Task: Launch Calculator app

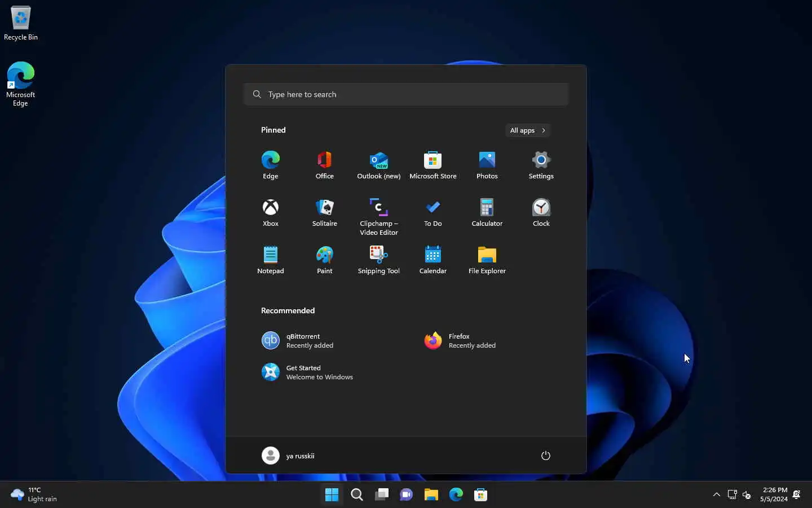Action: (487, 213)
